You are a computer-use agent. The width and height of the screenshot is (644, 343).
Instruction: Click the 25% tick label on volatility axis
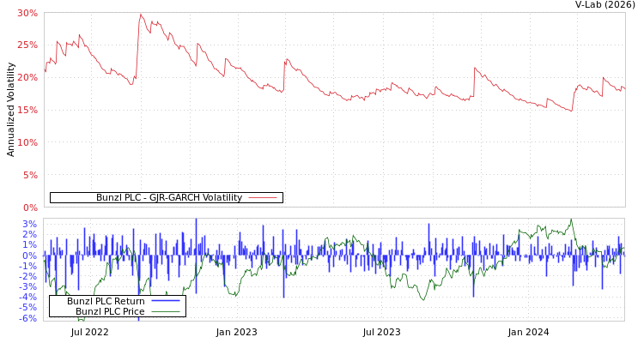pyautogui.click(x=27, y=45)
